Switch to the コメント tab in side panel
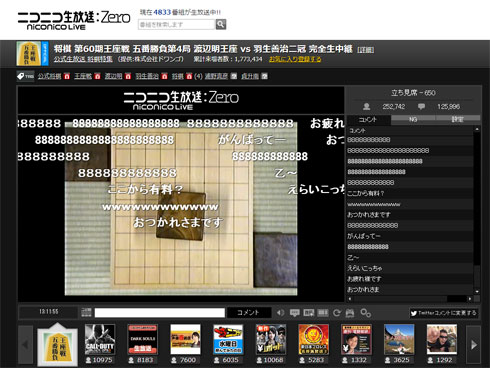This screenshot has height=368, width=490. [368, 120]
